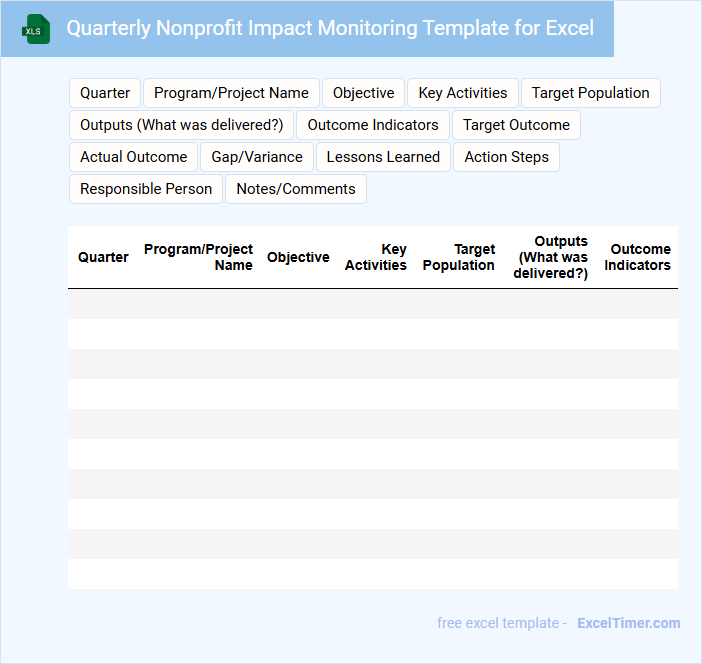Open the Lessons Learned tag
Viewport: 702px width, 664px height.
(x=383, y=157)
